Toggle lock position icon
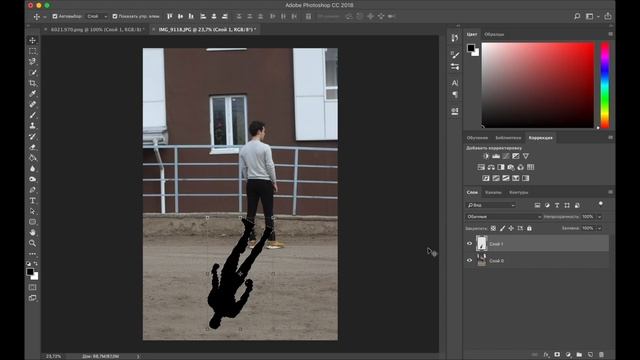Screen dimensions: 640x360 coord(511,228)
